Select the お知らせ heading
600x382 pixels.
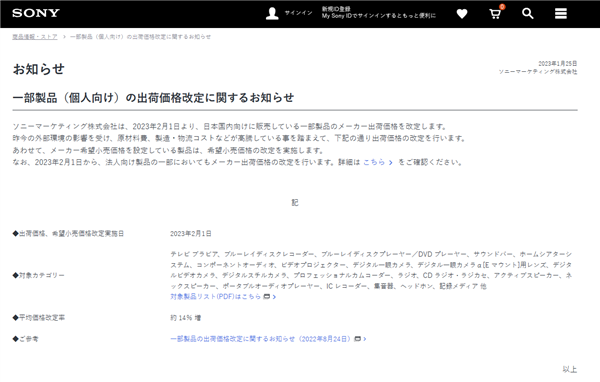[39, 69]
